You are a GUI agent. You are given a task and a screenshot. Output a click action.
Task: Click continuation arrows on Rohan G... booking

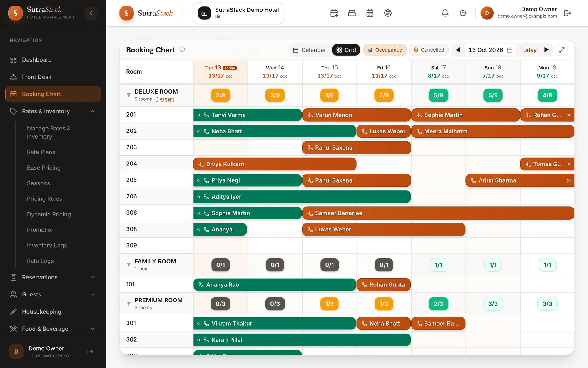569,115
